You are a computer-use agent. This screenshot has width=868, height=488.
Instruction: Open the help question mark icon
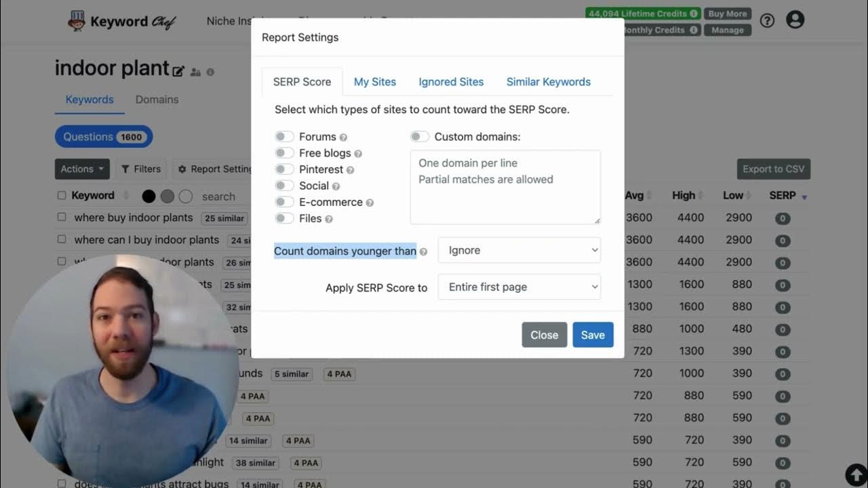coord(767,20)
